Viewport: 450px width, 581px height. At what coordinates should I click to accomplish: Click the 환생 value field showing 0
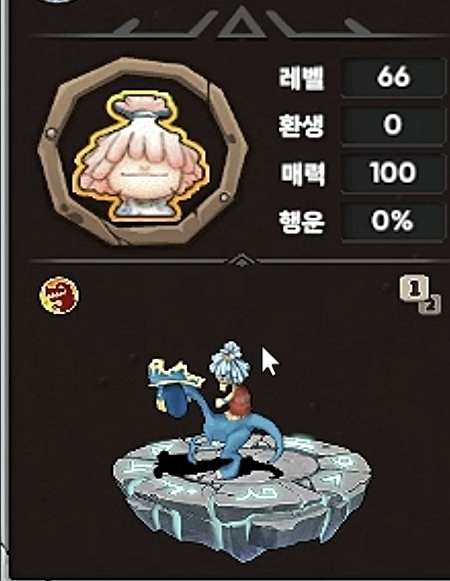click(393, 125)
